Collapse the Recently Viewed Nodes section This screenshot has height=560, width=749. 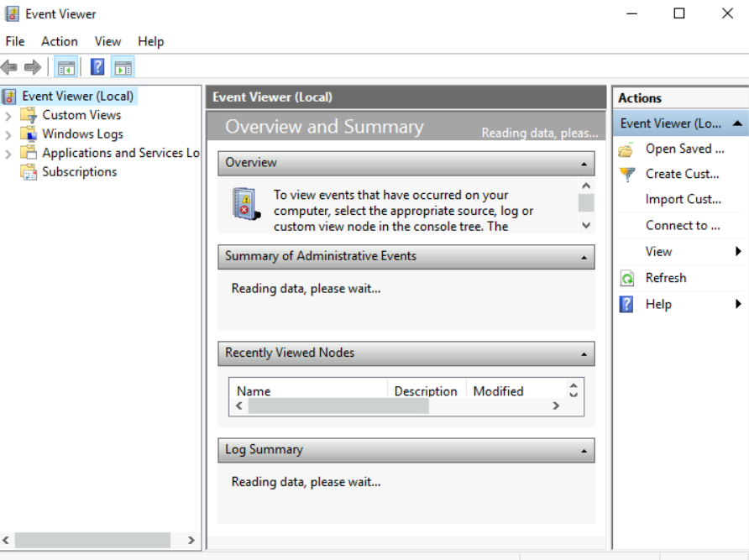coord(584,354)
